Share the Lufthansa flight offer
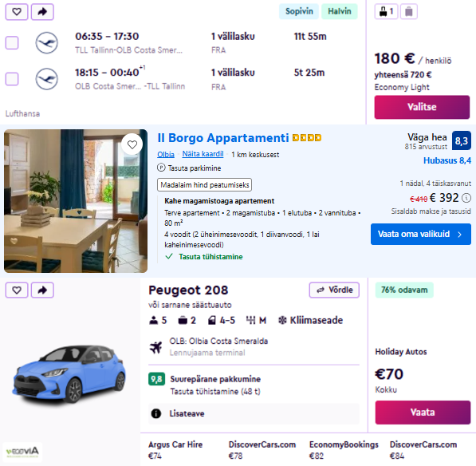The height and width of the screenshot is (466, 476). (42, 12)
